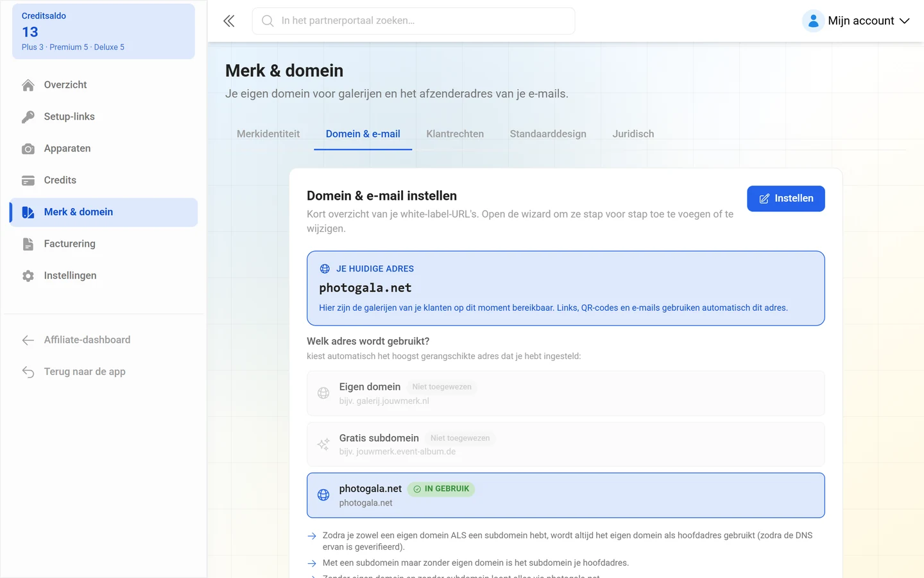The image size is (924, 578).
Task: Click the Mijn account avatar icon
Action: pyautogui.click(x=813, y=21)
